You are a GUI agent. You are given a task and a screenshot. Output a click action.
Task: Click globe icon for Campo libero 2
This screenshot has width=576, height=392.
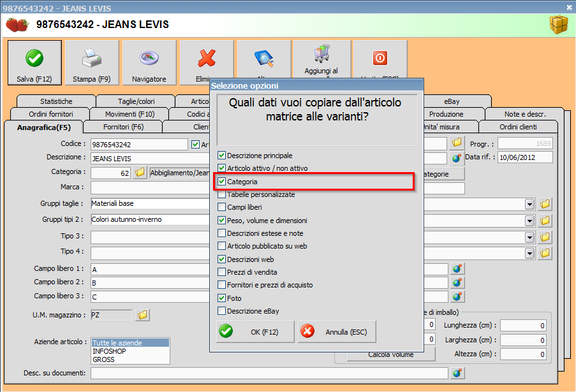[457, 282]
